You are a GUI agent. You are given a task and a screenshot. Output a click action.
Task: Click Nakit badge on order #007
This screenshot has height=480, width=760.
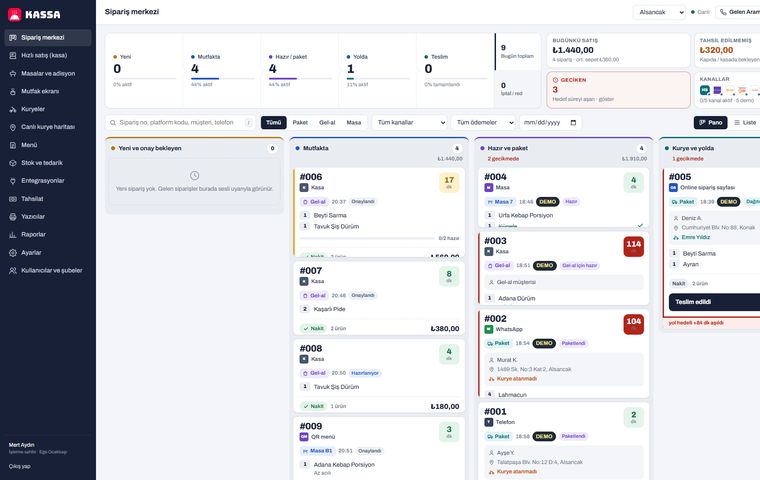[313, 328]
